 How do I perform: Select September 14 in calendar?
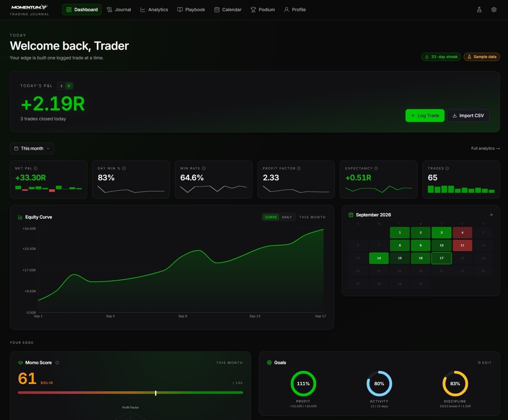pyautogui.click(x=379, y=258)
